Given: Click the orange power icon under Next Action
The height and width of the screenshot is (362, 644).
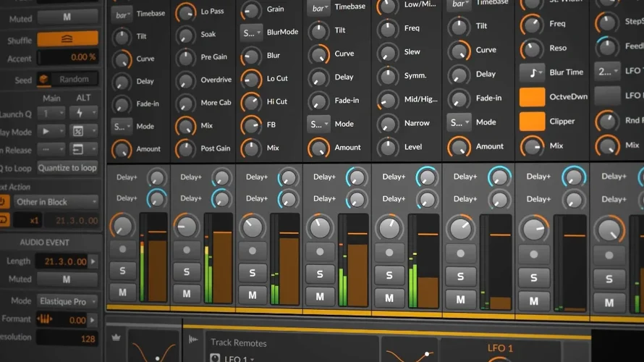Looking at the screenshot, I should pos(4,201).
